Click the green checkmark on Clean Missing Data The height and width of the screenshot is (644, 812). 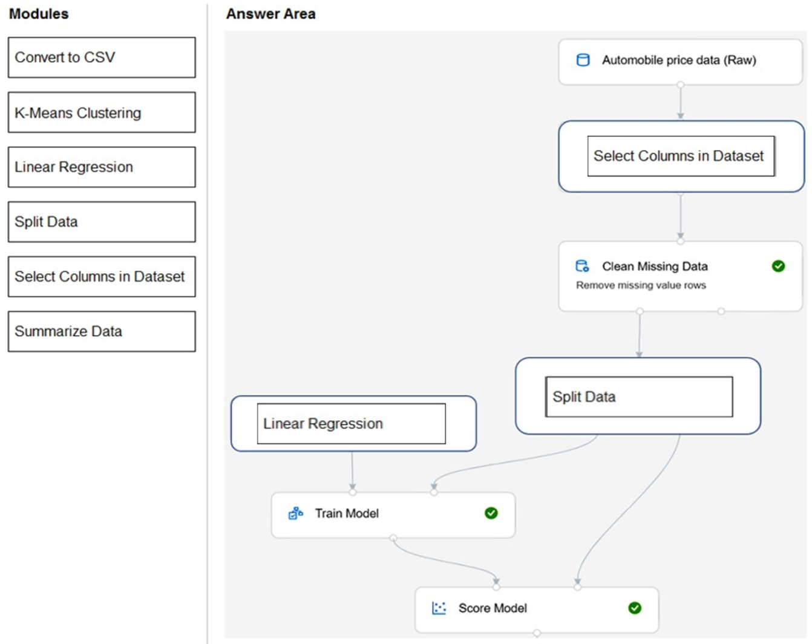pyautogui.click(x=778, y=266)
